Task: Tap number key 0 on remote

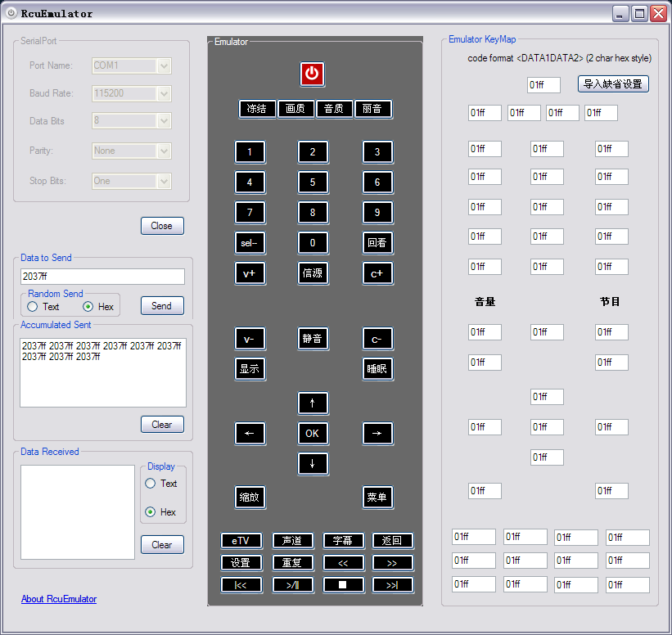Action: 313,242
